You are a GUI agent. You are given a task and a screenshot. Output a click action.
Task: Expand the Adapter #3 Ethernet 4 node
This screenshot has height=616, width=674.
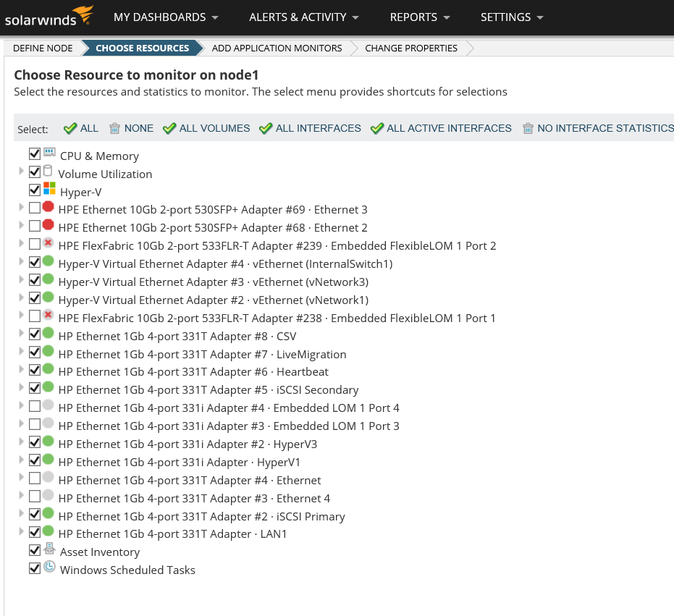tap(21, 495)
